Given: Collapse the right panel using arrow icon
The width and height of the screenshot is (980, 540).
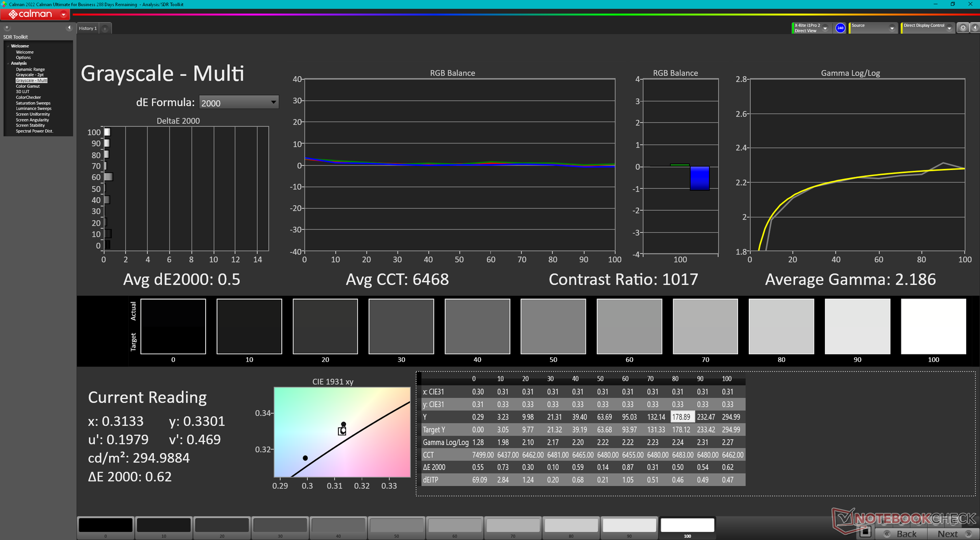Looking at the screenshot, I should point(974,28).
